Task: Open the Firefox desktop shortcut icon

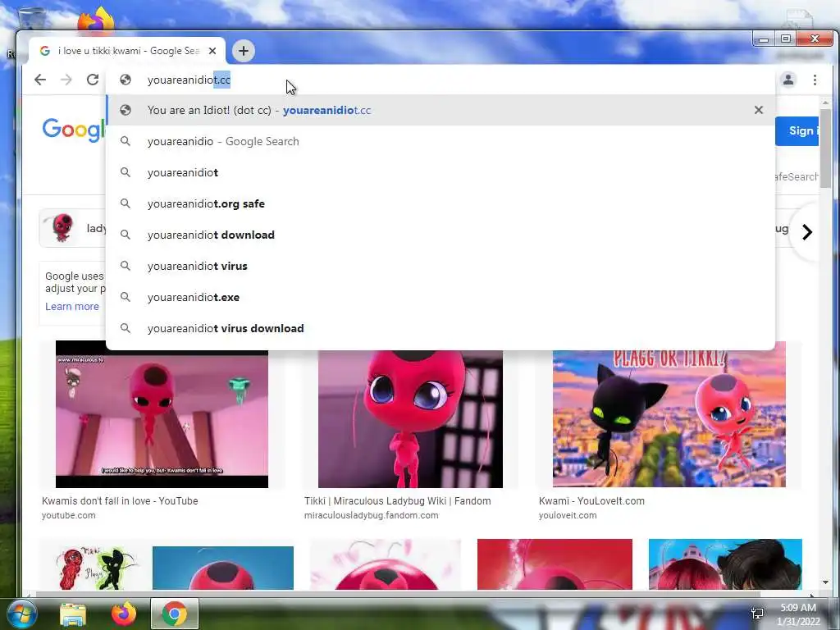Action: tap(95, 20)
